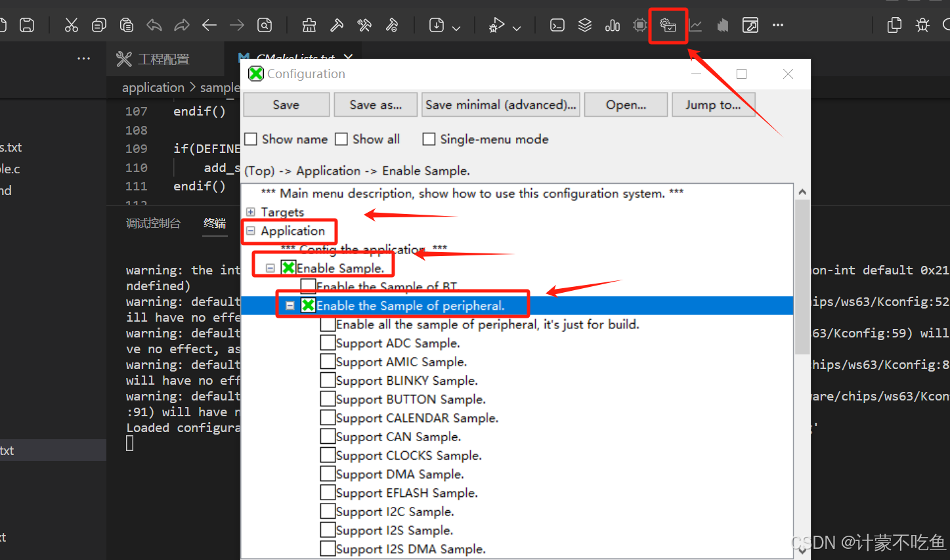Image resolution: width=950 pixels, height=560 pixels.
Task: Click the duplicate windows icon at top right
Action: 894,26
